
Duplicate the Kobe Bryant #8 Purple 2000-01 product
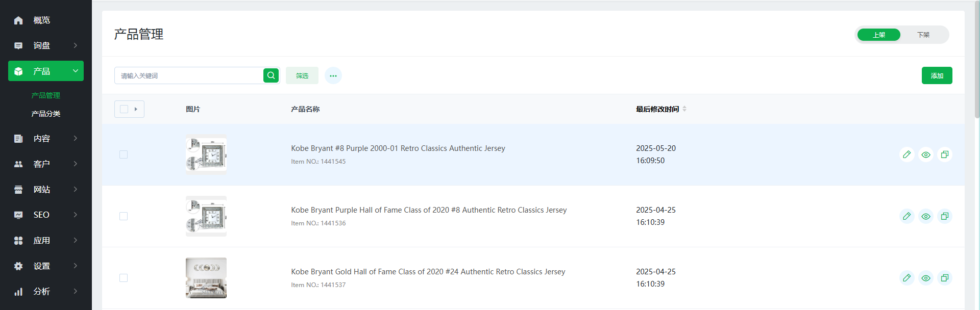click(x=945, y=154)
